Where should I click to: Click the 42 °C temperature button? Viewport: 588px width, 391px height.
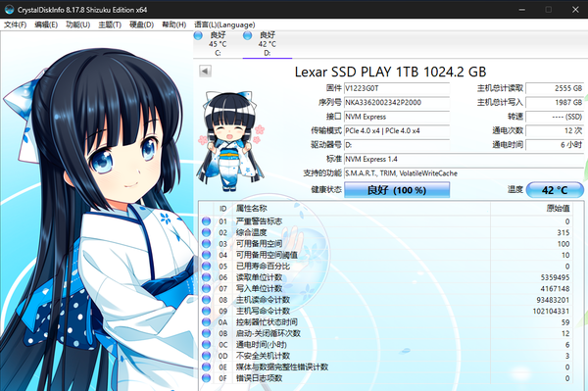pyautogui.click(x=555, y=190)
